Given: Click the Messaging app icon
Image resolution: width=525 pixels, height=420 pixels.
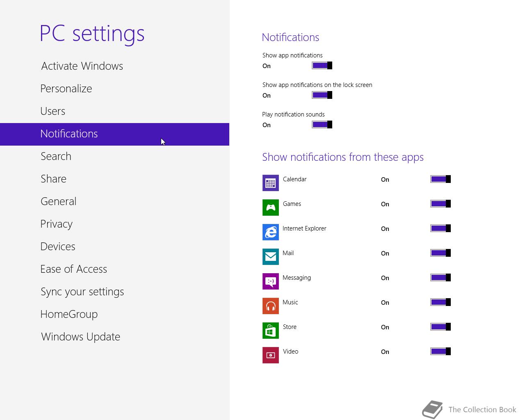Looking at the screenshot, I should (271, 281).
